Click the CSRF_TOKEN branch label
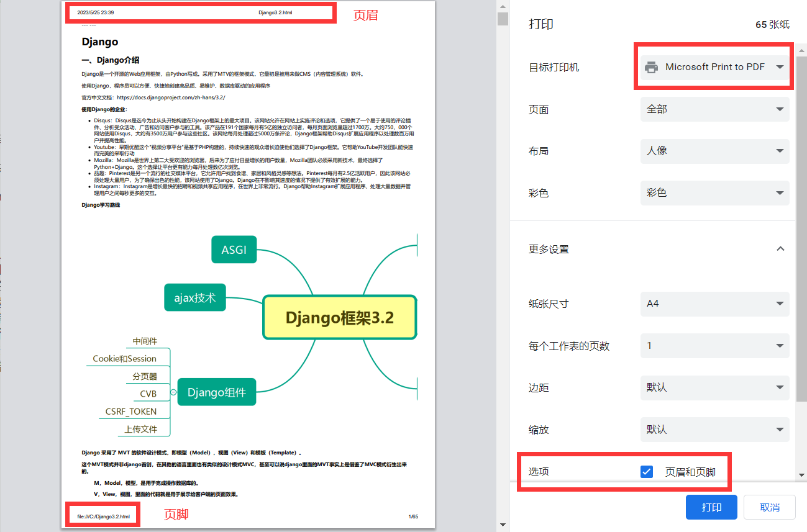The image size is (807, 532). pos(130,411)
